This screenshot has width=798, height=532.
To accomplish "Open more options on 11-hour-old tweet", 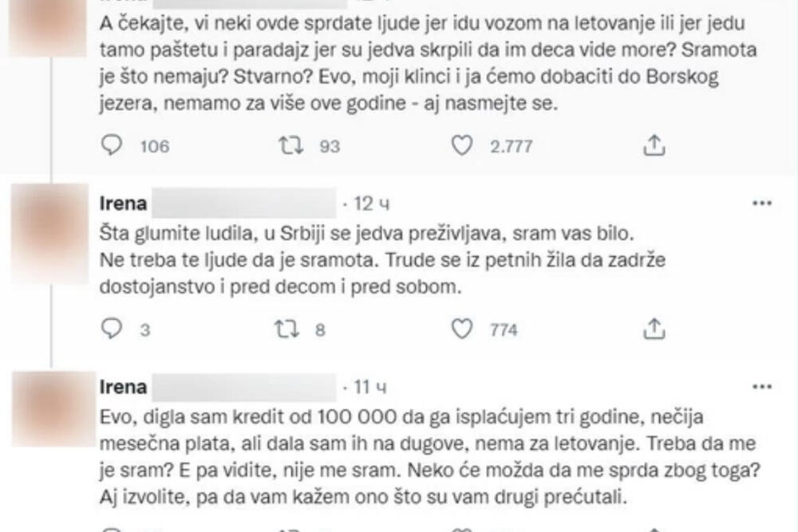I will tap(762, 387).
